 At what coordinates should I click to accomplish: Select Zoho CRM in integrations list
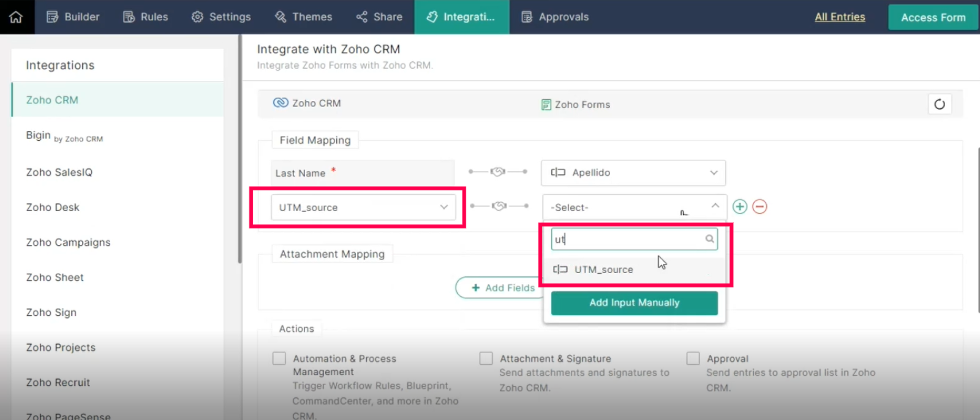coord(118,100)
